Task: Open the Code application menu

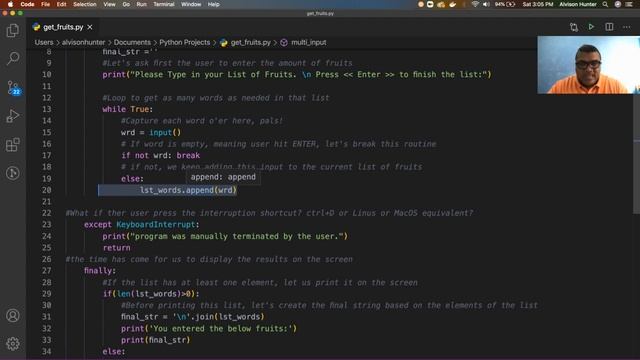Action: click(x=27, y=4)
